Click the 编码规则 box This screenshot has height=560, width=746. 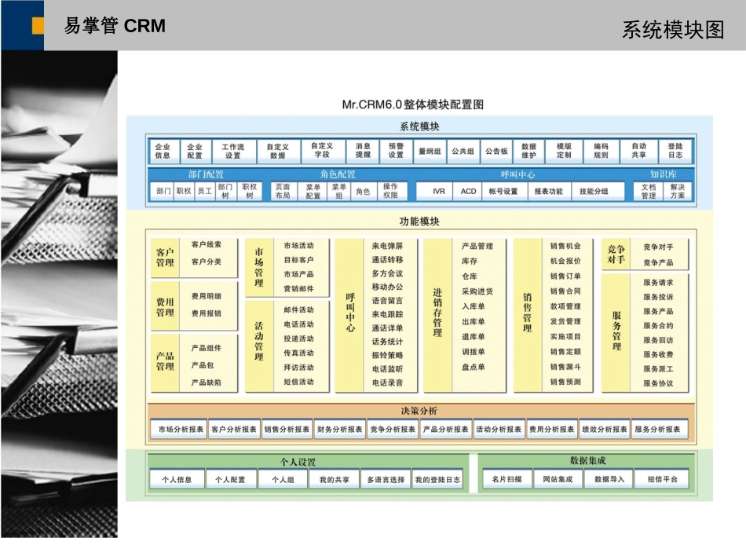602,152
